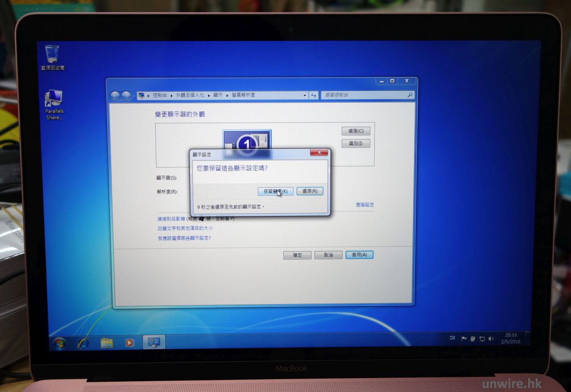This screenshot has width=571, height=392.
Task: Open recent pages dropdown next to forward arrow
Action: [134, 96]
